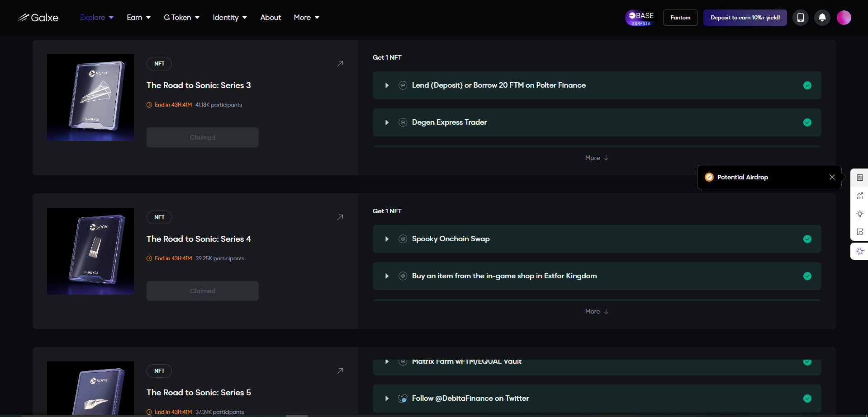
Task: Click the Claimed button for Series 3
Action: (x=203, y=137)
